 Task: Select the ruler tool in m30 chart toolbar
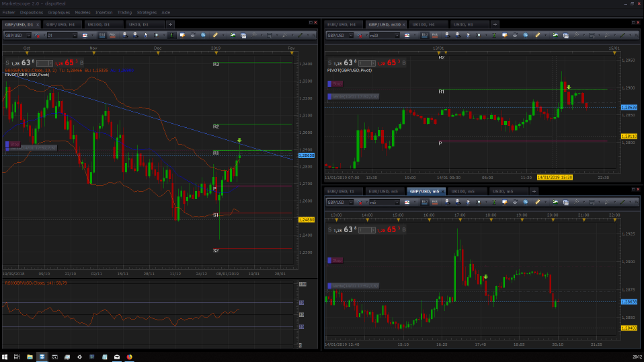(538, 36)
